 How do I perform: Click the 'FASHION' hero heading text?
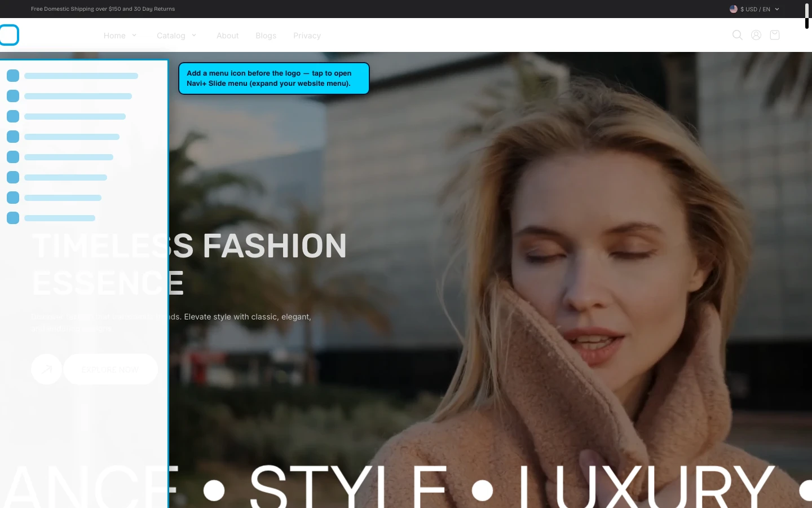(275, 246)
